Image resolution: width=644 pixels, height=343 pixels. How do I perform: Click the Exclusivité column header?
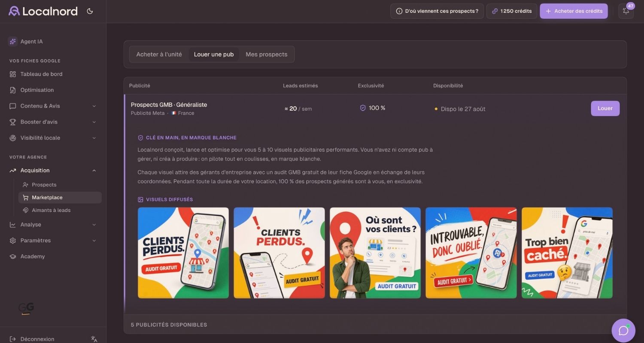371,86
